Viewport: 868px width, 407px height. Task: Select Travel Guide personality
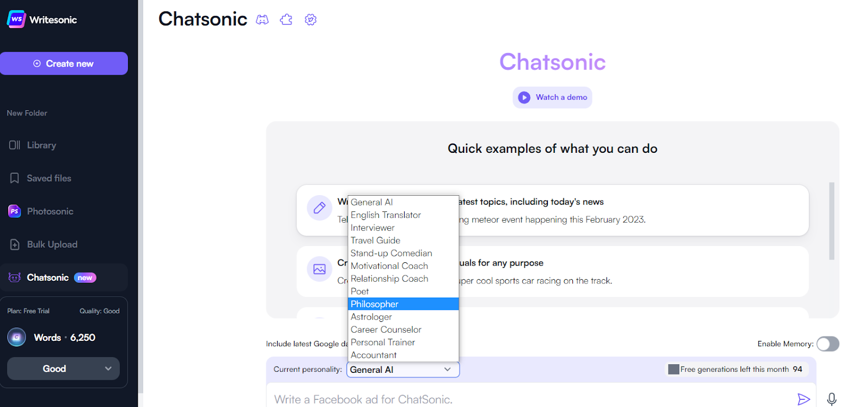tap(403, 241)
